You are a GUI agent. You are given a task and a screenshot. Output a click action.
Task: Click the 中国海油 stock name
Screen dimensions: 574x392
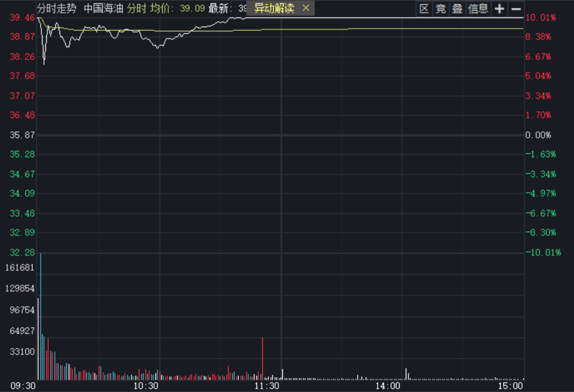(103, 9)
